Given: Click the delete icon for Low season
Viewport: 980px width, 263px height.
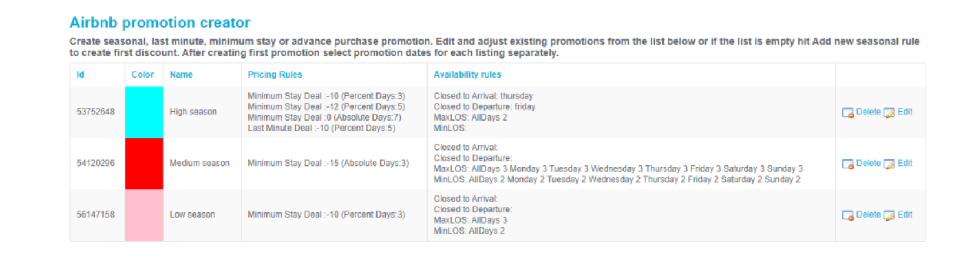Looking at the screenshot, I should (848, 215).
